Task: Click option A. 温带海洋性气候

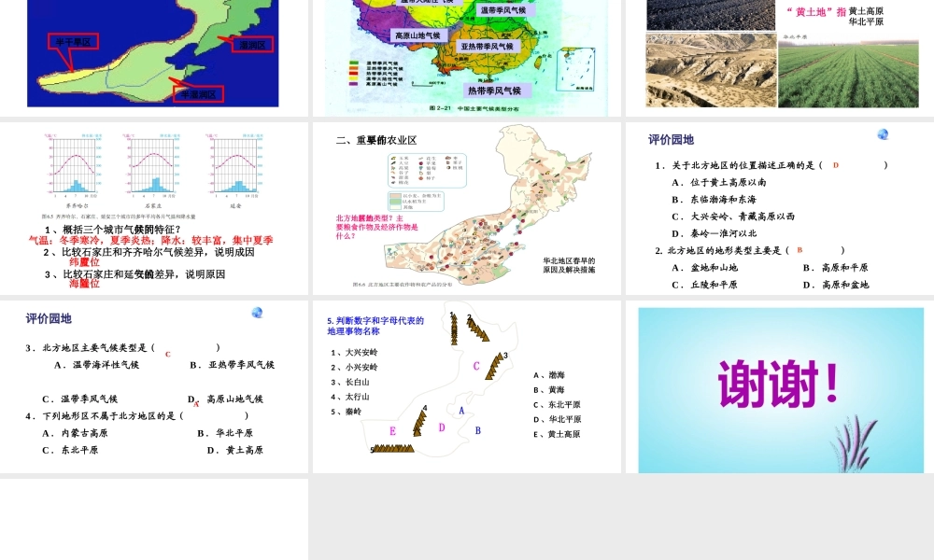Action: (x=96, y=365)
